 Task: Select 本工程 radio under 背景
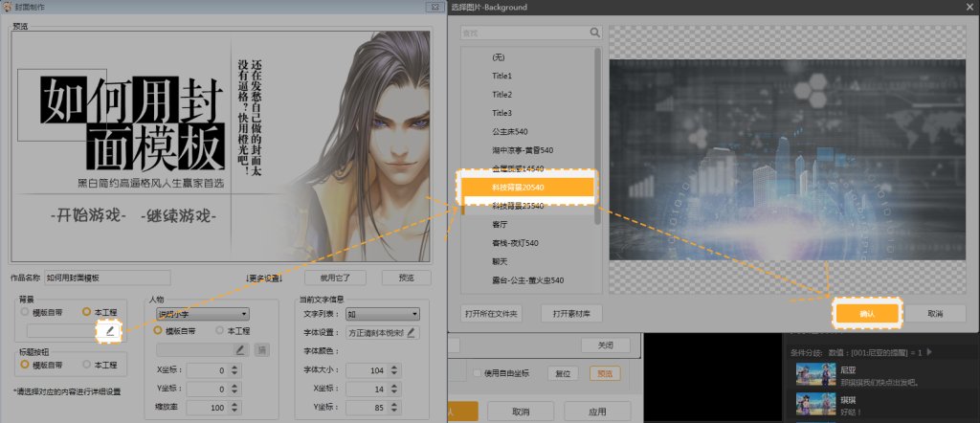tap(87, 312)
